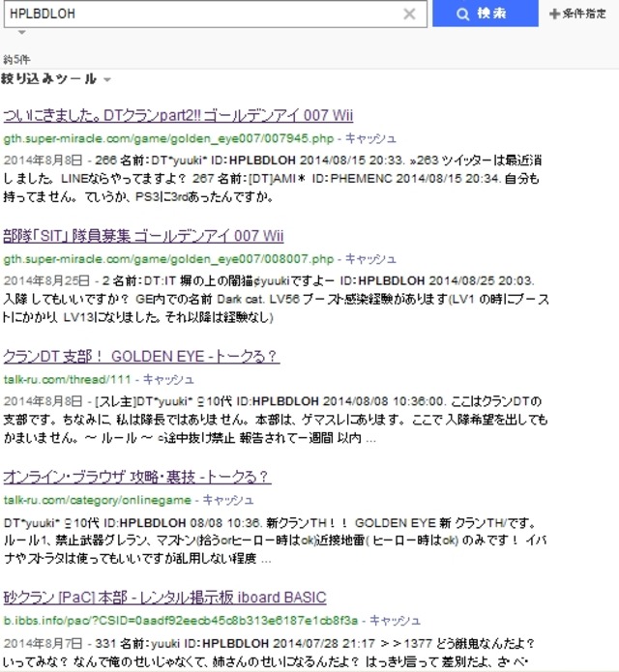Open result 部隊「SIT」隊員募集 ゴールデンアイ

coord(143,237)
